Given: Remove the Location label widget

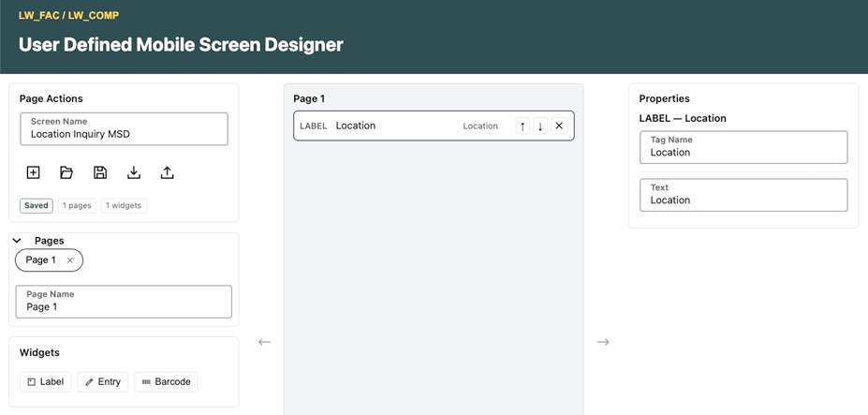Looking at the screenshot, I should [x=559, y=126].
